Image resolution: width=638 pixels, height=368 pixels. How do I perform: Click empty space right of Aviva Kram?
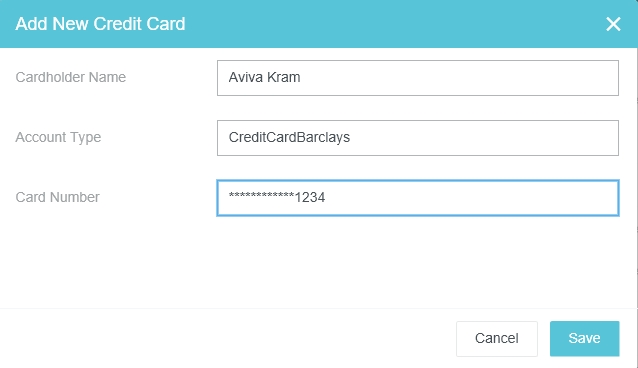click(458, 78)
